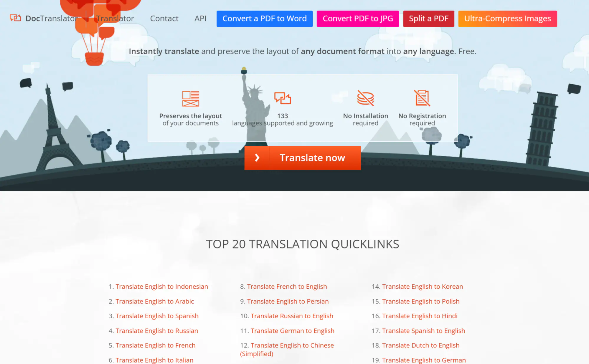The width and height of the screenshot is (589, 364).
Task: Select Translate French to English link
Action: click(287, 286)
